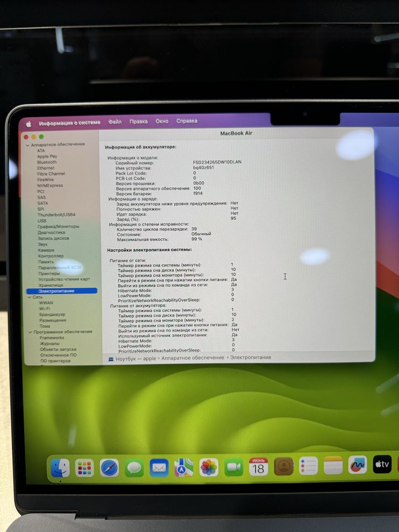The height and width of the screenshot is (532, 399).
Task: Open the Информация о системе menu
Action: click(x=70, y=123)
